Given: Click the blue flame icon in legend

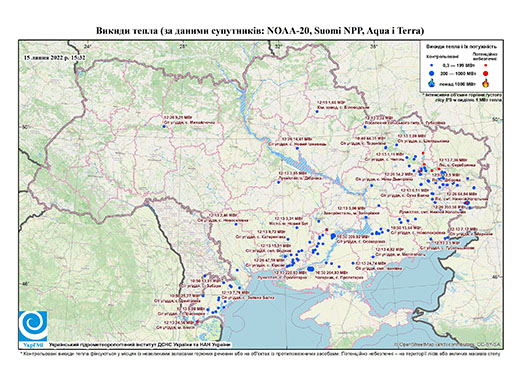Looking at the screenshot, I should coord(432,83).
